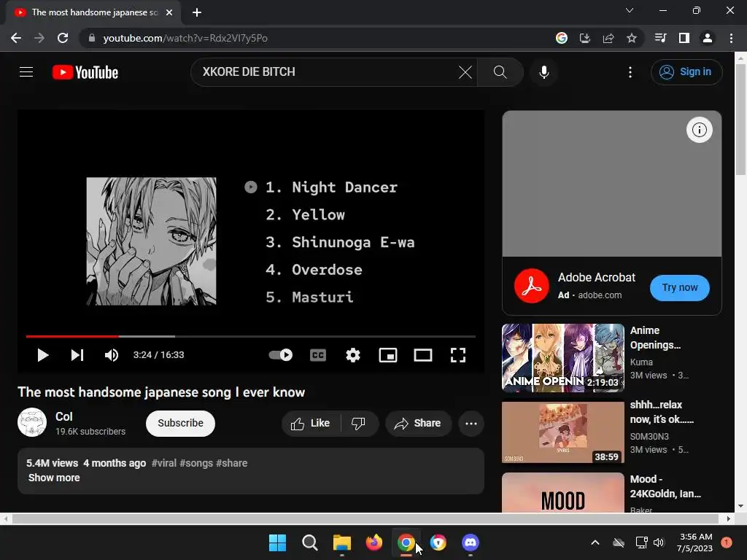Mute the video volume

point(112,355)
